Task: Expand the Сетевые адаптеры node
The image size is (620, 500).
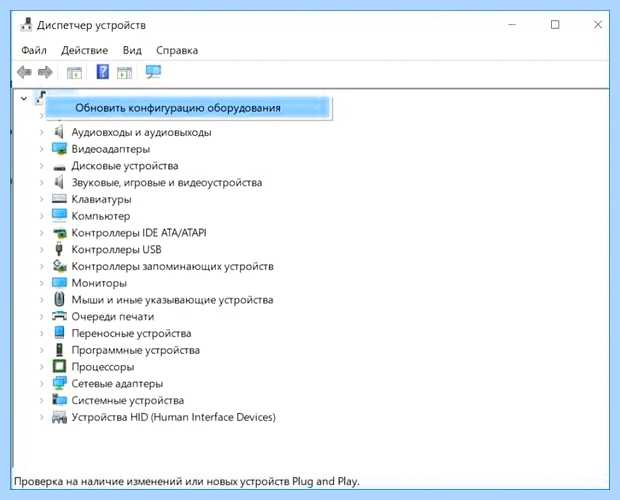Action: coord(42,383)
